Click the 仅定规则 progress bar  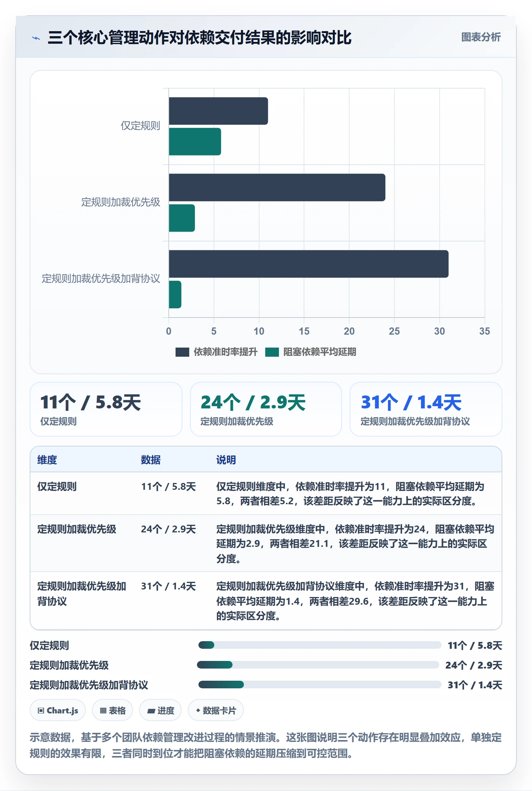point(320,645)
